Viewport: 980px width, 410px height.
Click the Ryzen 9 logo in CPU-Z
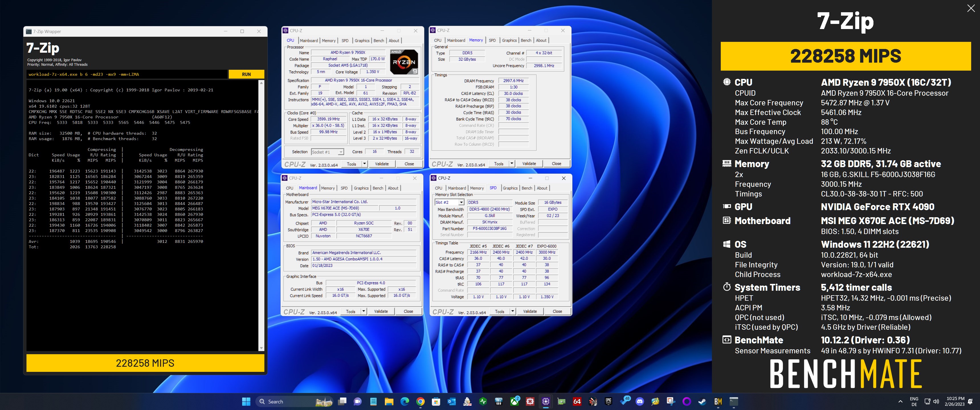404,62
